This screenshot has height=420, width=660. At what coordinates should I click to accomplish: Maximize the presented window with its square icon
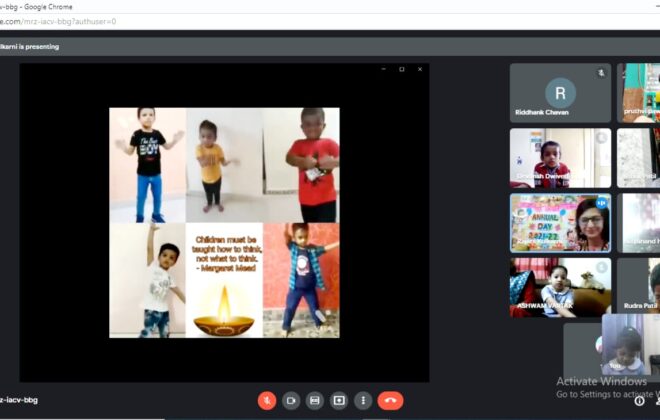click(x=402, y=69)
